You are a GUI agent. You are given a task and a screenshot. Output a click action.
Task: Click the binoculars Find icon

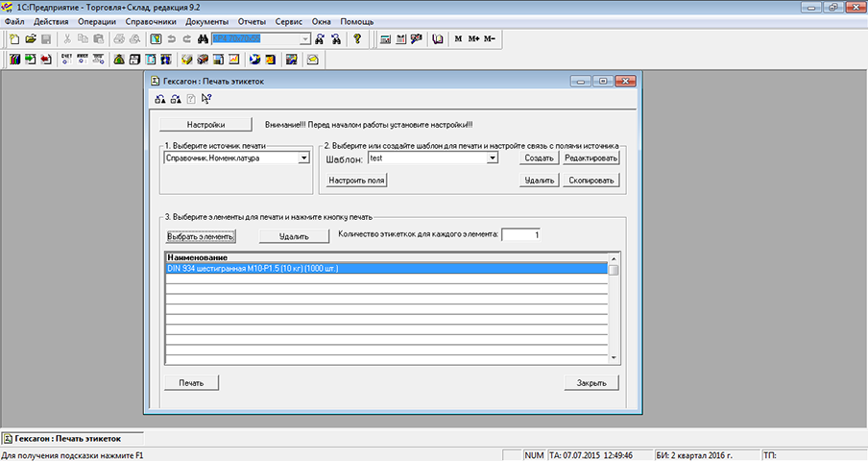click(203, 39)
